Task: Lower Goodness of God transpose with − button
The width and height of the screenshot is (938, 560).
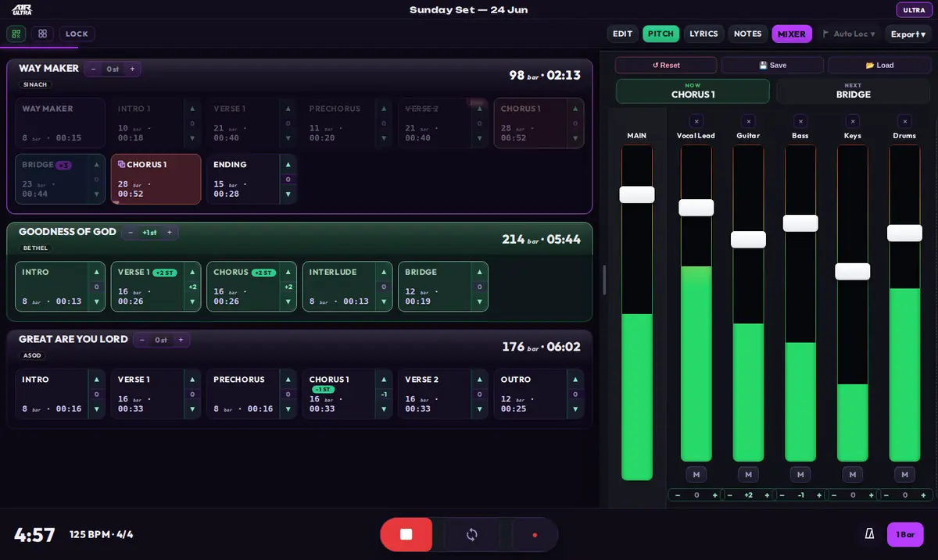Action: tap(130, 232)
